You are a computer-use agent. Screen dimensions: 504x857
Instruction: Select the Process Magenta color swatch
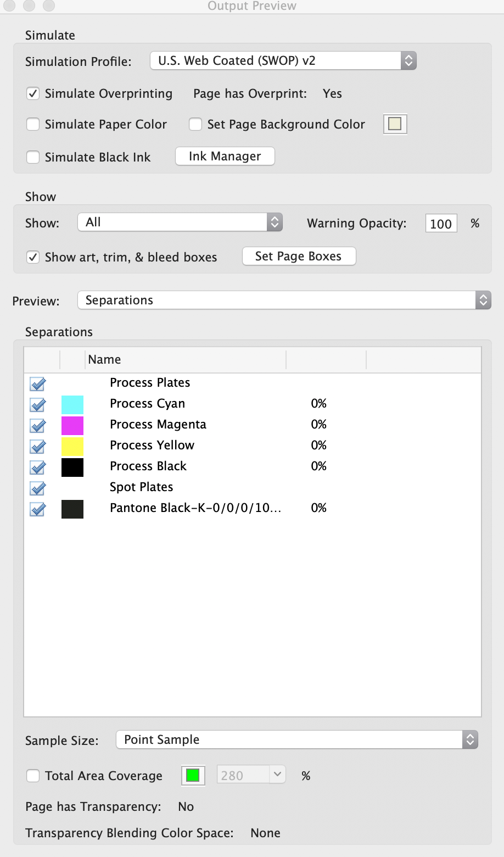pyautogui.click(x=72, y=425)
